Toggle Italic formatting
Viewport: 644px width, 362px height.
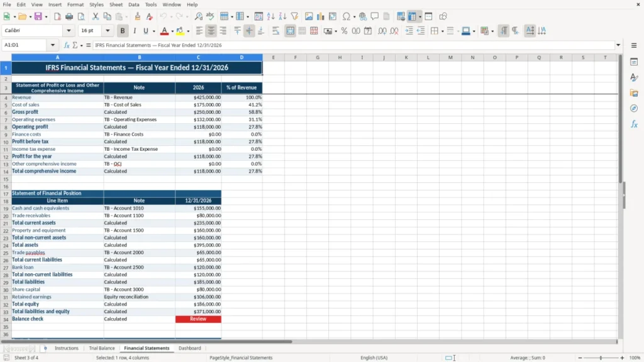click(135, 31)
